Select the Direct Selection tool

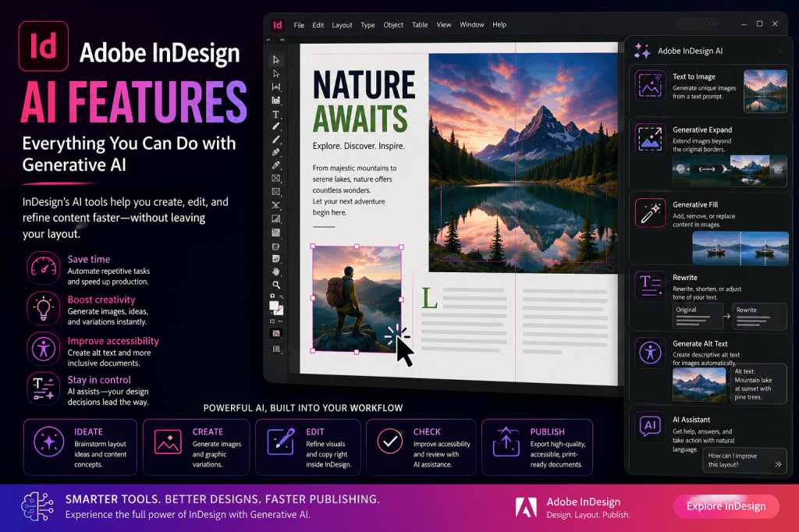[276, 73]
